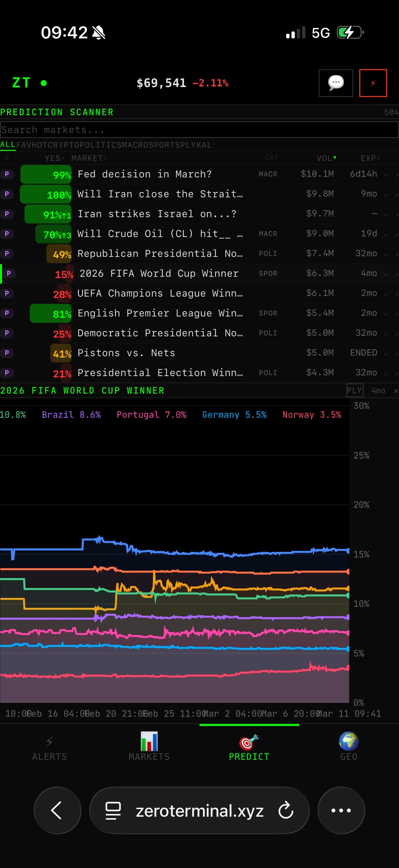Sort by the VOL column header

click(x=326, y=158)
